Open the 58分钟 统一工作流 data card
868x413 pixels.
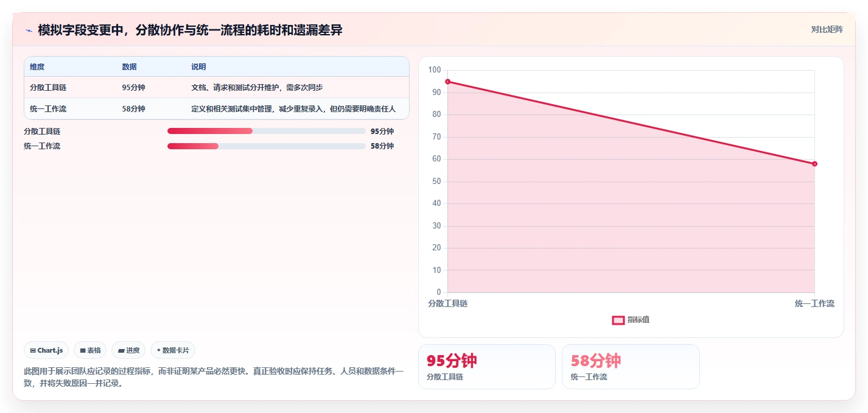[x=631, y=367]
